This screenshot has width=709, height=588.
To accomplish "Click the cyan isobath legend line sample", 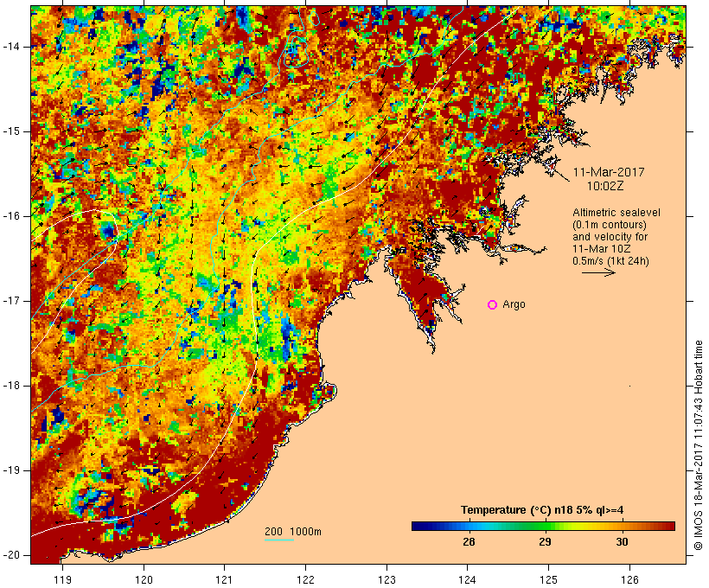I will 279,540.
